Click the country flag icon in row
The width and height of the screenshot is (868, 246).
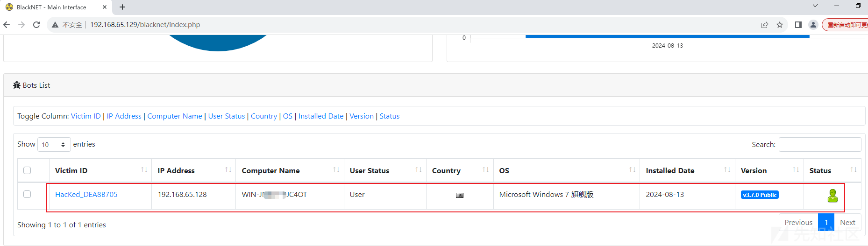coord(460,195)
